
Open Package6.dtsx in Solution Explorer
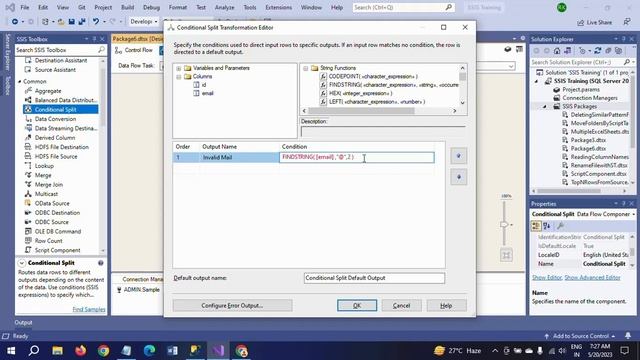coord(588,149)
